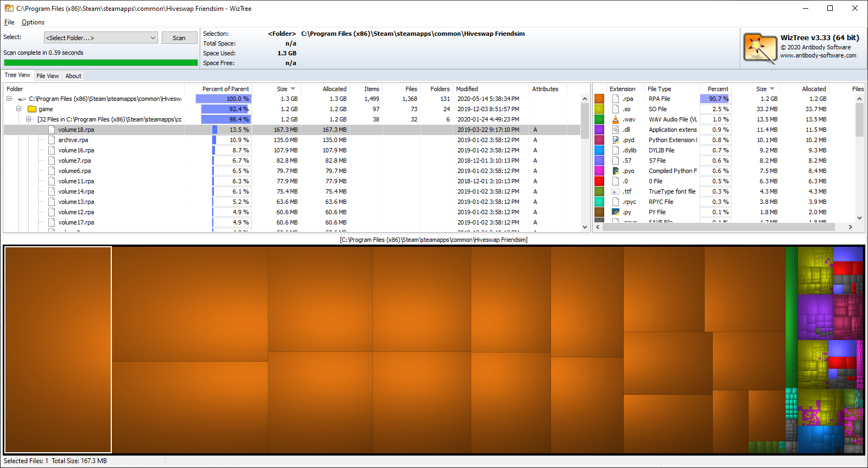The width and height of the screenshot is (868, 468).
Task: Click the treemap path caption label
Action: click(x=434, y=240)
